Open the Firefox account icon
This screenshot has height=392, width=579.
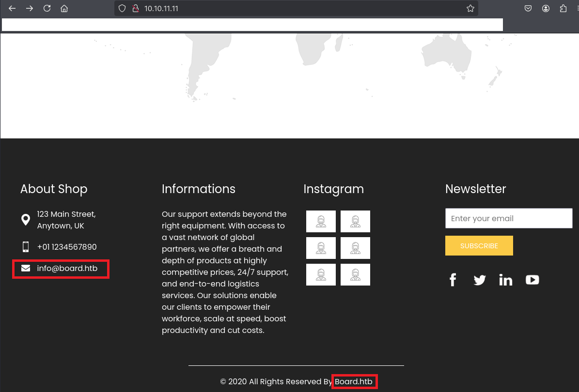click(x=546, y=8)
